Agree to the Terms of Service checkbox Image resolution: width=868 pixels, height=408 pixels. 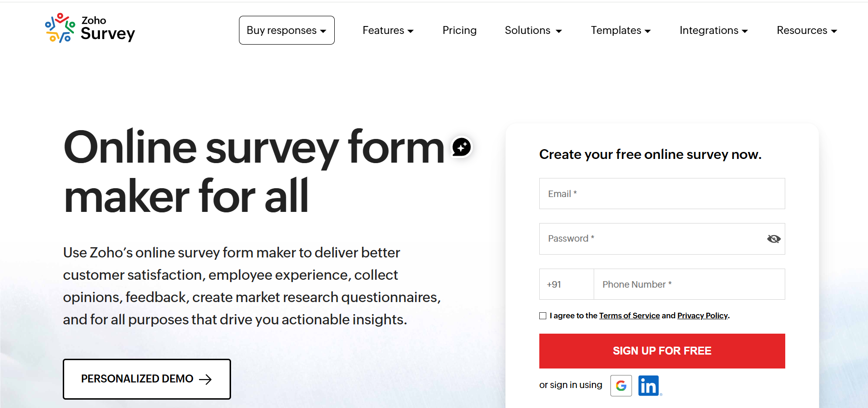[x=543, y=316]
